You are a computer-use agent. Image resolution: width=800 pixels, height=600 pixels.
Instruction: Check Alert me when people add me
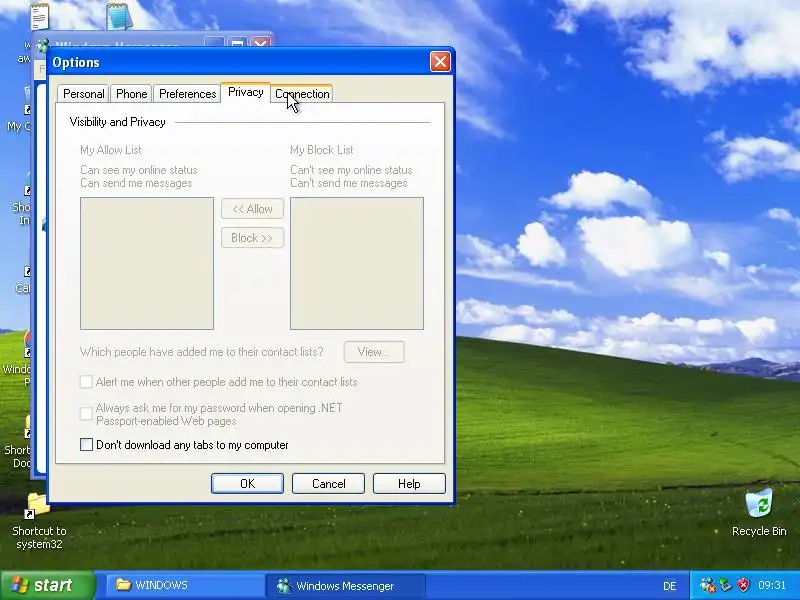pos(86,382)
